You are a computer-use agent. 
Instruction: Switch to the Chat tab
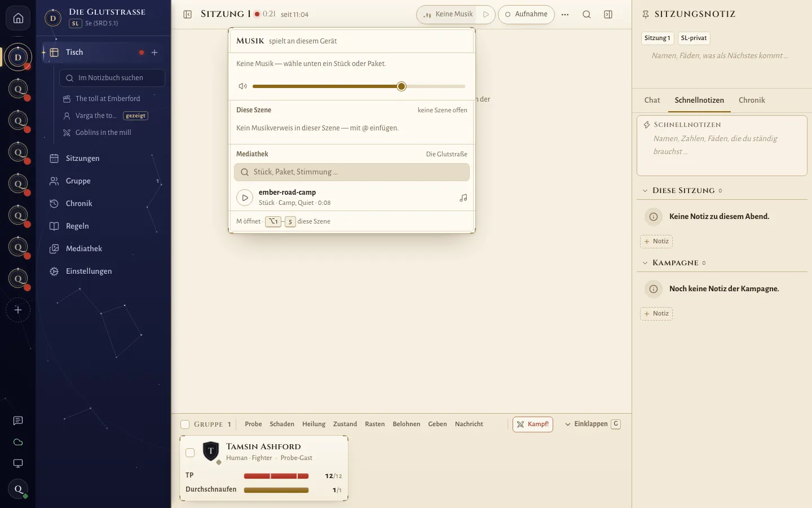pyautogui.click(x=652, y=100)
